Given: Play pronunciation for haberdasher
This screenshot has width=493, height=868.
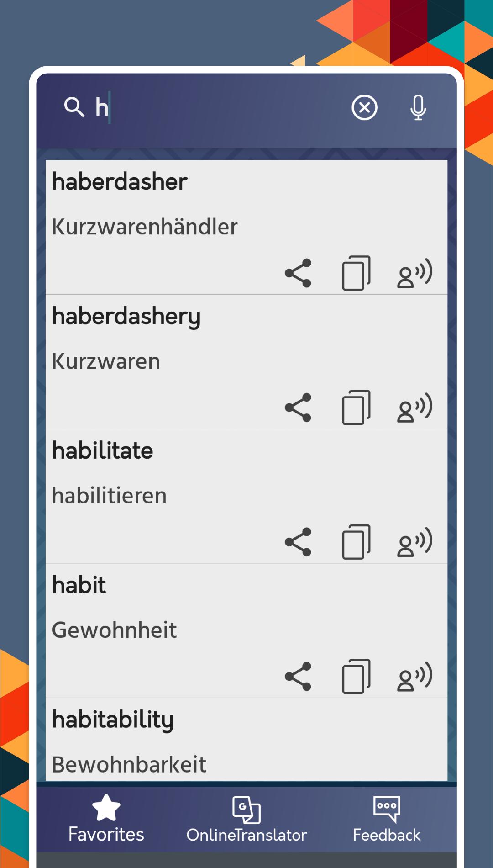Looking at the screenshot, I should pos(414,273).
